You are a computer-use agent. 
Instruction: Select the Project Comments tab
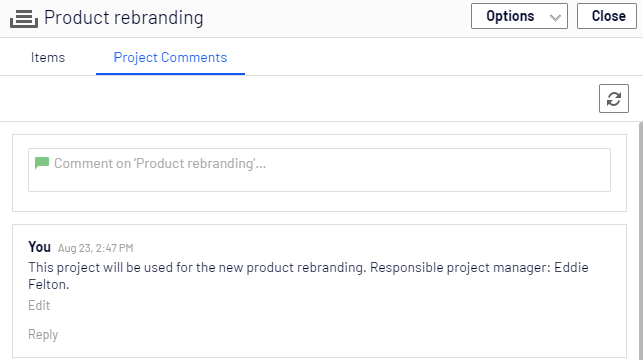pyautogui.click(x=170, y=57)
